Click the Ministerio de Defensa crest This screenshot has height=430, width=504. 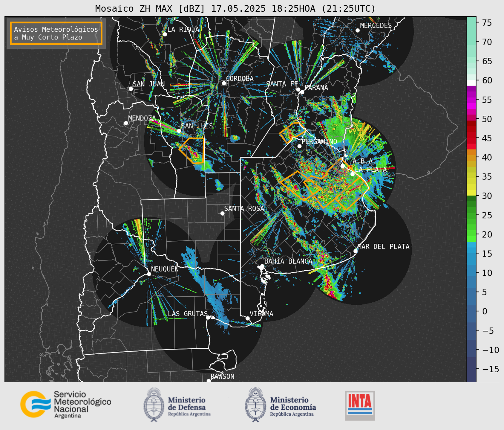point(154,405)
